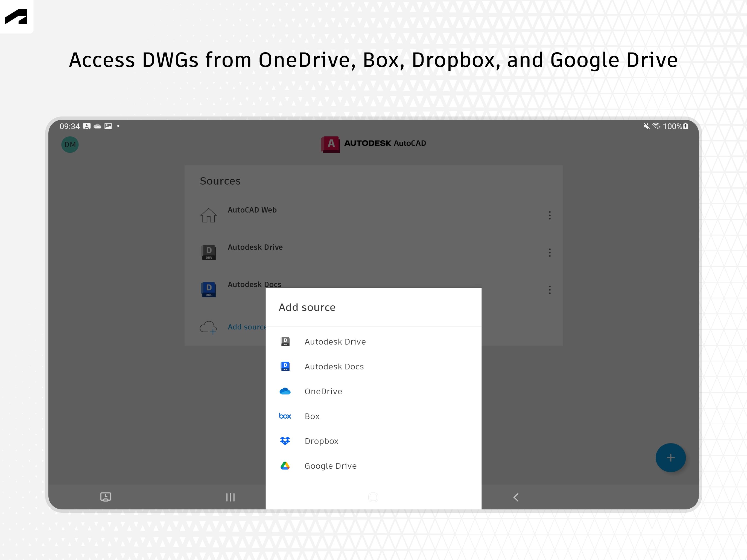The image size is (747, 560).
Task: Tap the Android back navigation arrow
Action: (x=516, y=497)
